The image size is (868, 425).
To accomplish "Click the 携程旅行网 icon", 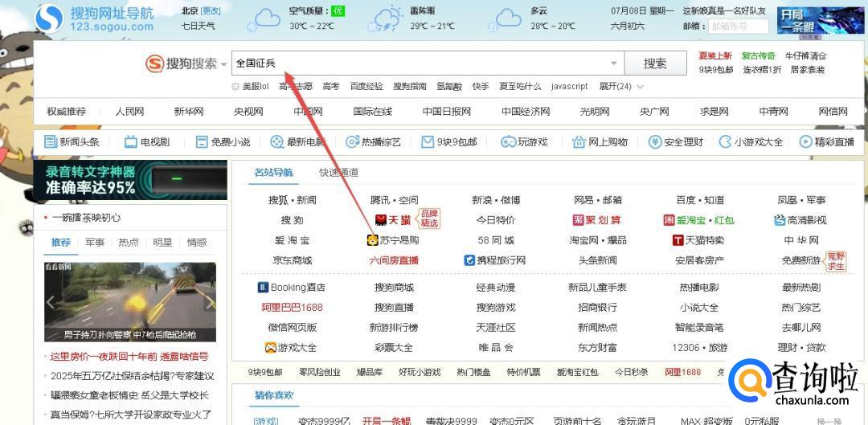I will point(469,260).
